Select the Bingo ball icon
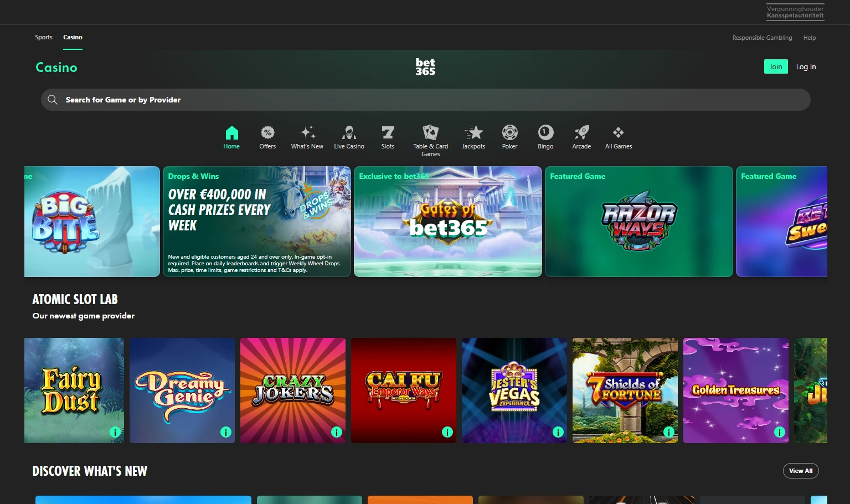850x504 pixels. [x=545, y=133]
